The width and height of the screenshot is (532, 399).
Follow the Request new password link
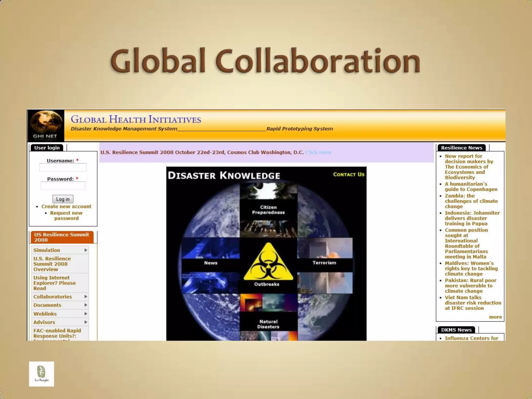66,216
